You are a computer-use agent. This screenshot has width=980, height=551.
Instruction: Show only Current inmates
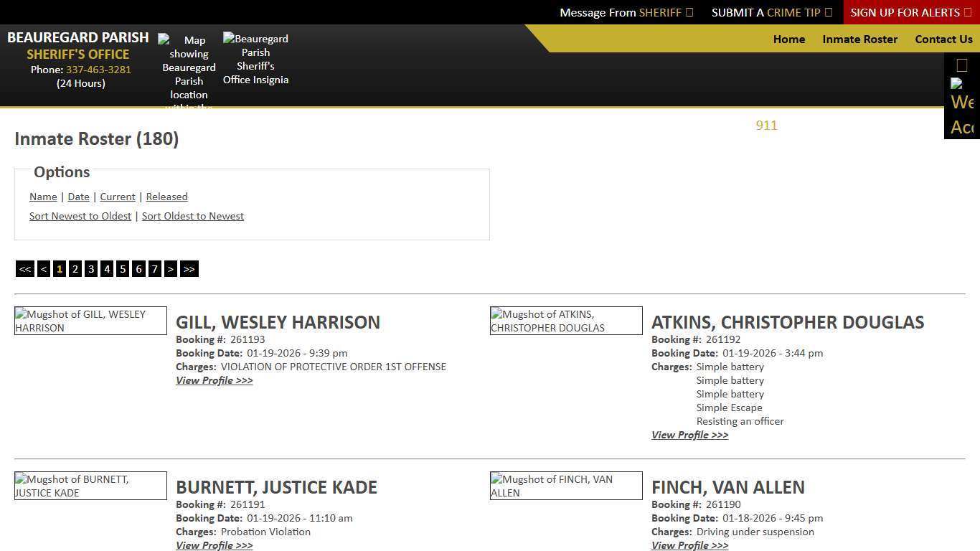click(117, 197)
